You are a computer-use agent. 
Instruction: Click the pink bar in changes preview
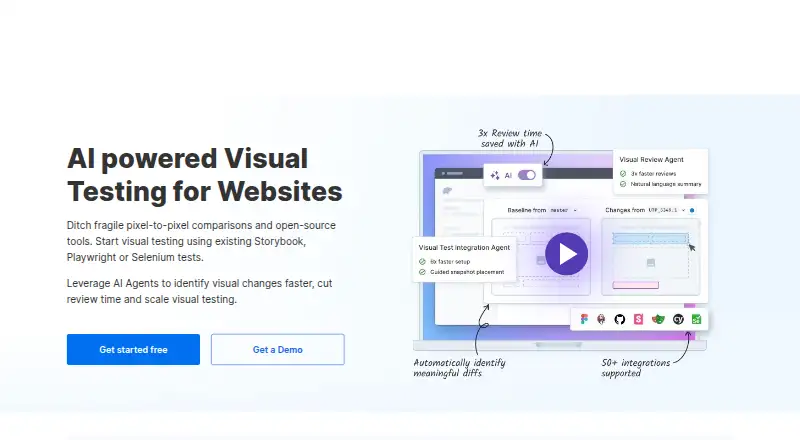click(x=635, y=285)
